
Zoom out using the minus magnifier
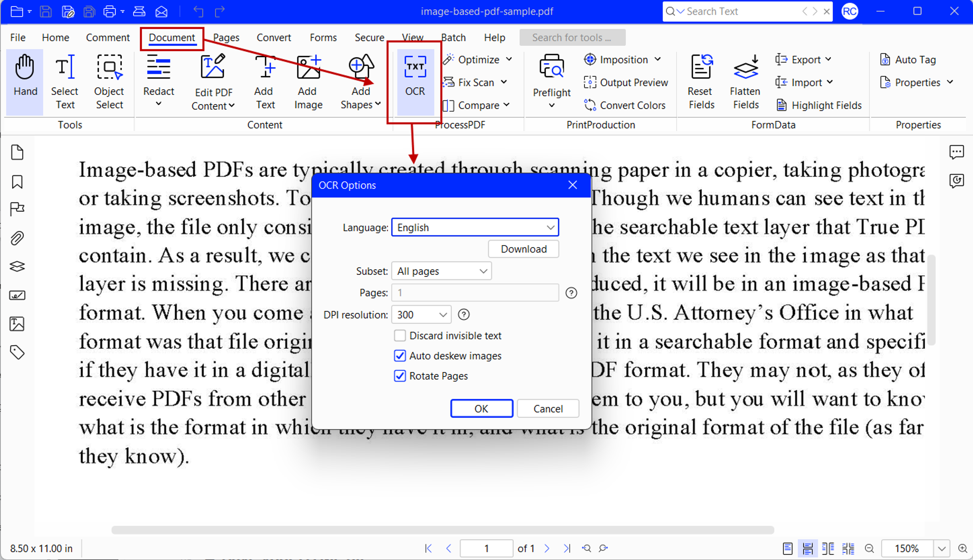pos(869,548)
